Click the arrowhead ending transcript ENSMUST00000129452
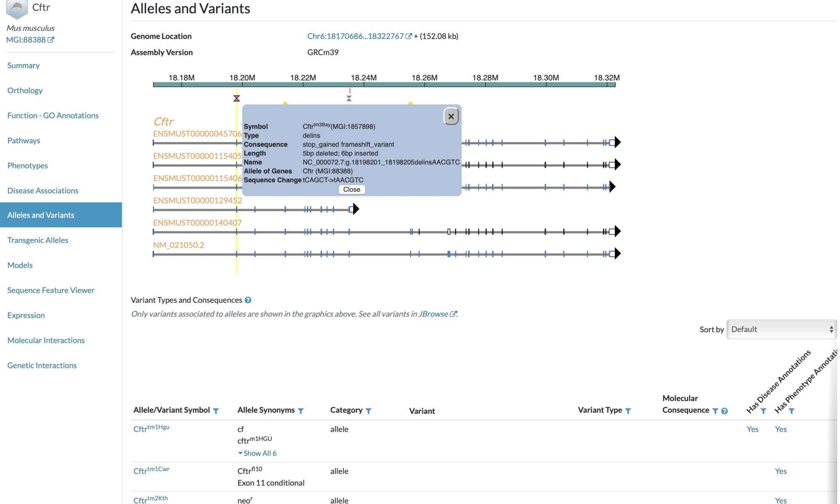The image size is (840, 504). [x=356, y=209]
